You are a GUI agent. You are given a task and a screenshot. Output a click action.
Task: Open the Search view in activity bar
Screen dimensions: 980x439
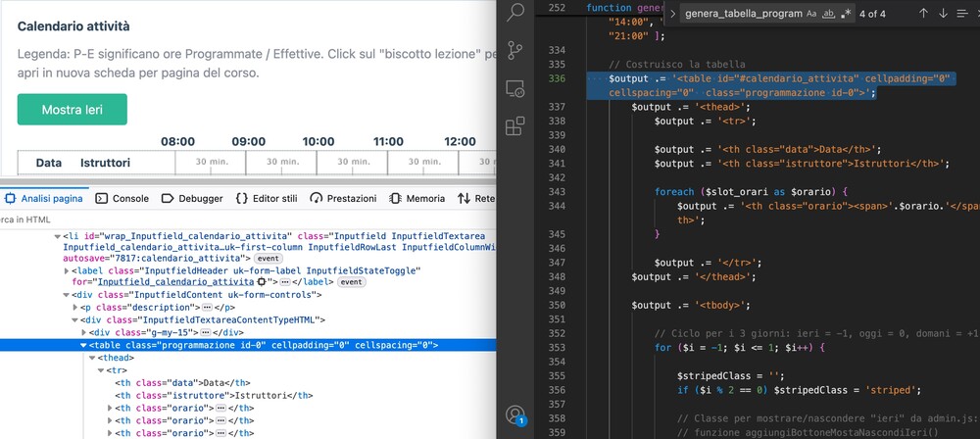(x=515, y=13)
